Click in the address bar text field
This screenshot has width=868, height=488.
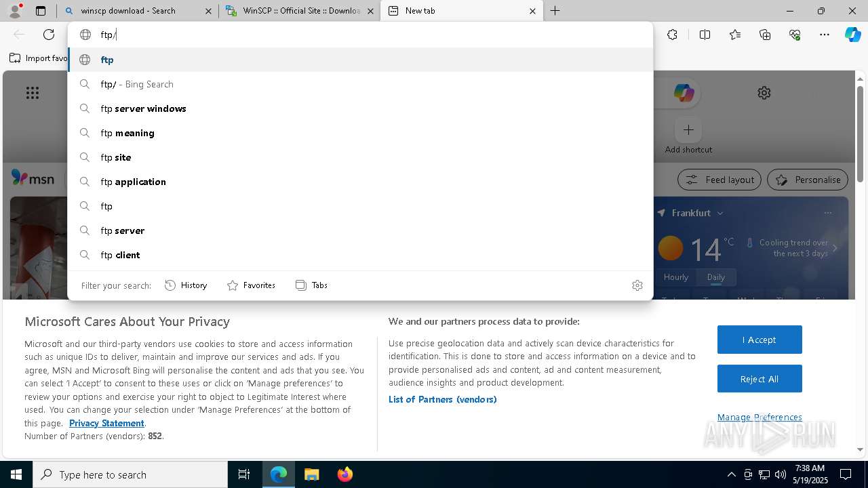(x=373, y=35)
